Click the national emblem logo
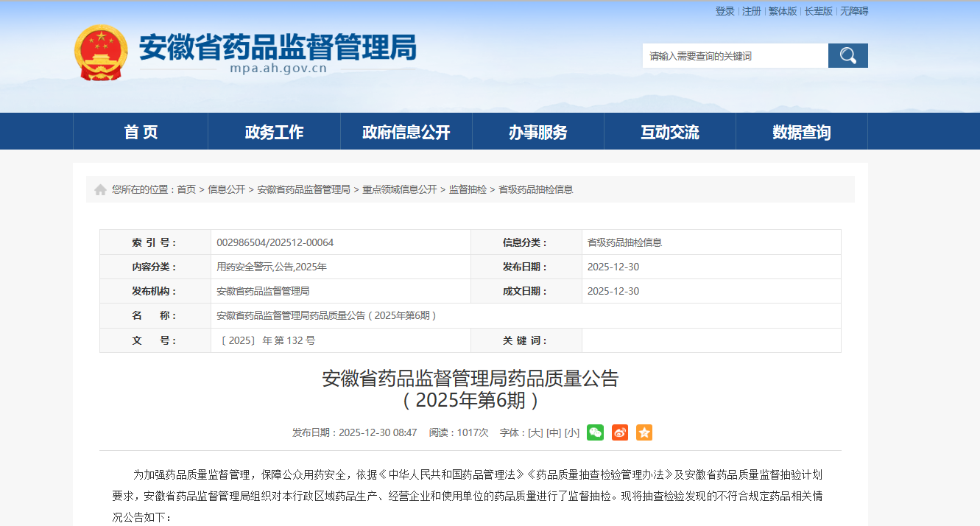 coord(101,52)
